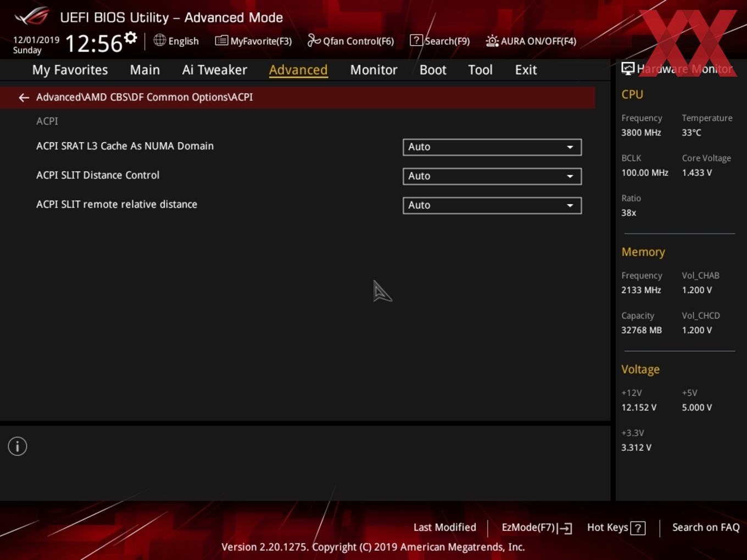Click Last Modified button
Viewport: 747px width, 560px height.
(444, 527)
